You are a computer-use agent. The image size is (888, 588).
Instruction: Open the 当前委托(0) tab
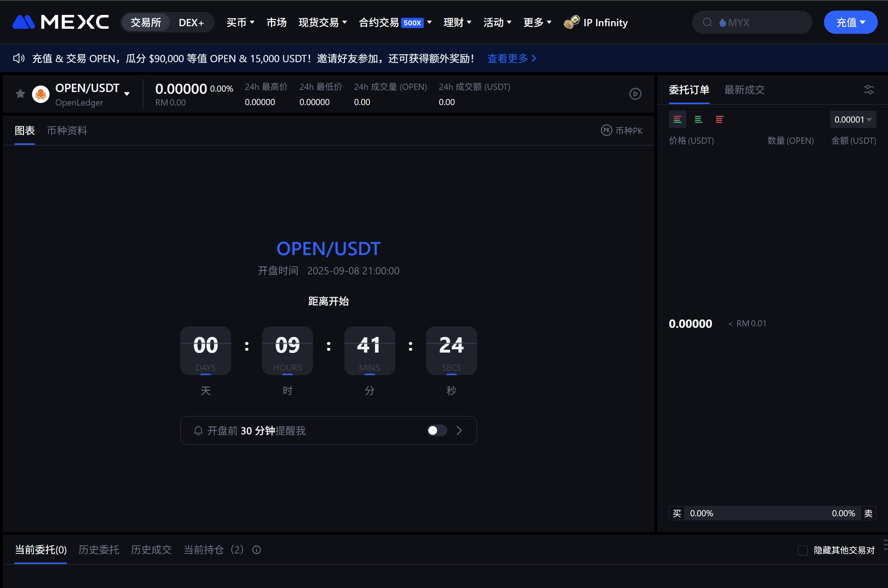point(40,550)
